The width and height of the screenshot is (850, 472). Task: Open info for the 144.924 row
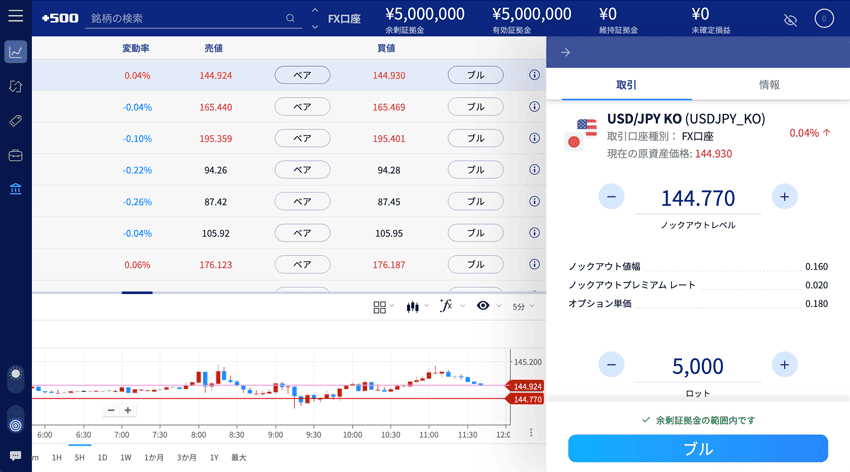pos(535,75)
